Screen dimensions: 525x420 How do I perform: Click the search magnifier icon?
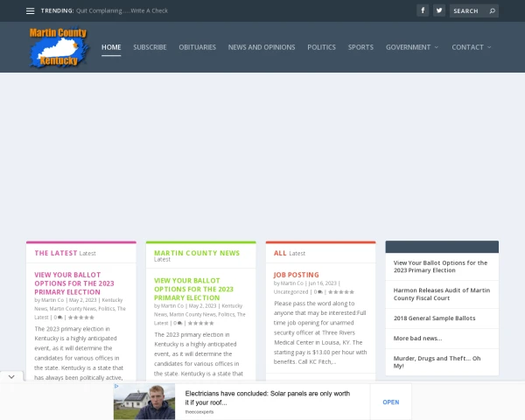click(x=492, y=11)
